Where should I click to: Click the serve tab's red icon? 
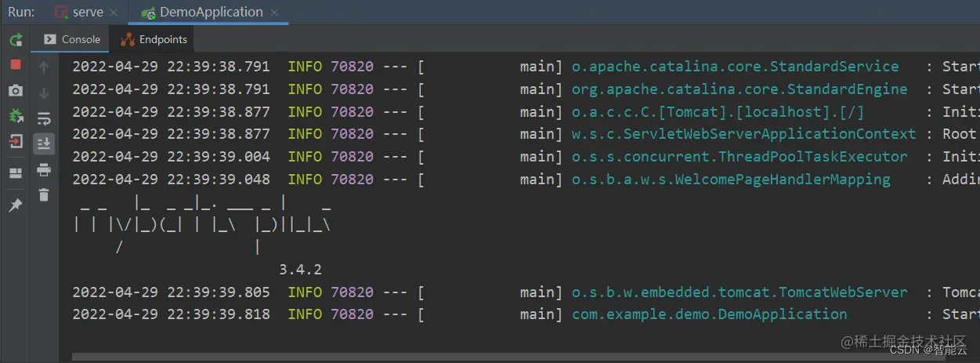pyautogui.click(x=62, y=13)
